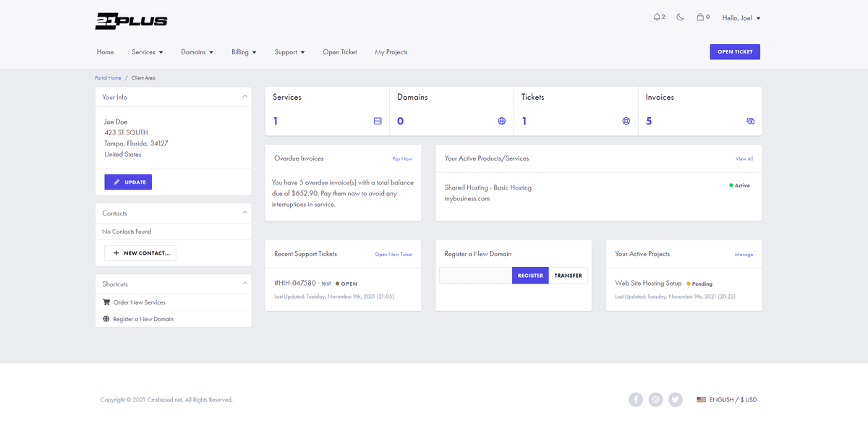Open the Facebook icon in the footer
Screen dimensions: 868x434
click(636, 399)
